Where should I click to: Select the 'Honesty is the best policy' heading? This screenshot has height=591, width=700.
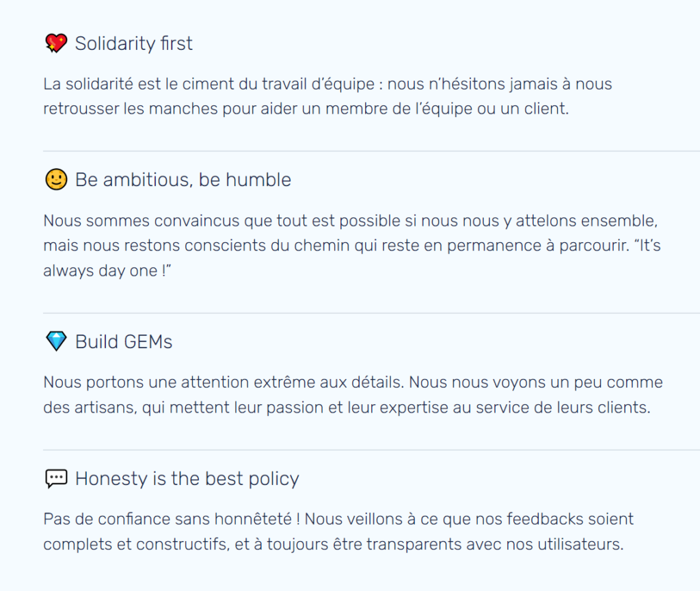pyautogui.click(x=187, y=478)
